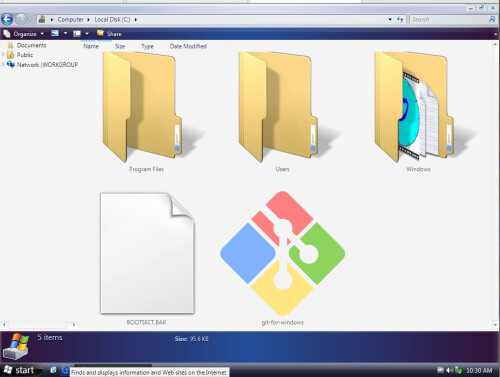500x377 pixels.
Task: Click the file list scroll down arrow
Action: coord(495,324)
